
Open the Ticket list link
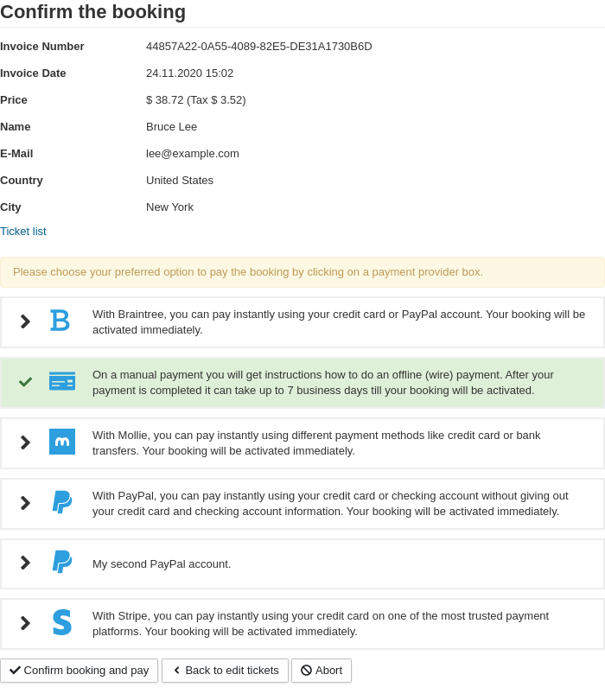pyautogui.click(x=23, y=232)
